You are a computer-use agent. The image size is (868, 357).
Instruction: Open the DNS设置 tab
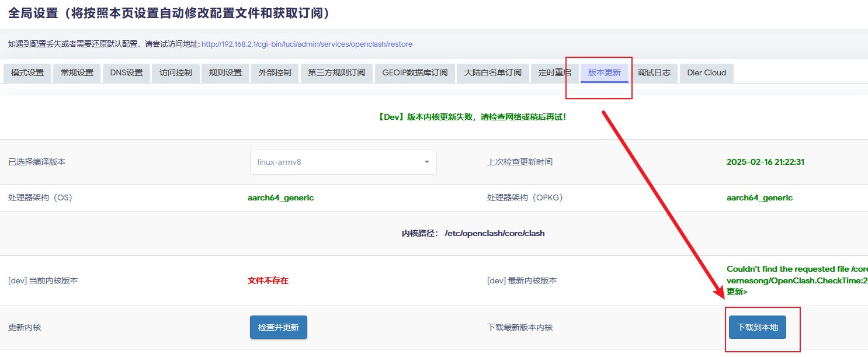pyautogui.click(x=126, y=73)
